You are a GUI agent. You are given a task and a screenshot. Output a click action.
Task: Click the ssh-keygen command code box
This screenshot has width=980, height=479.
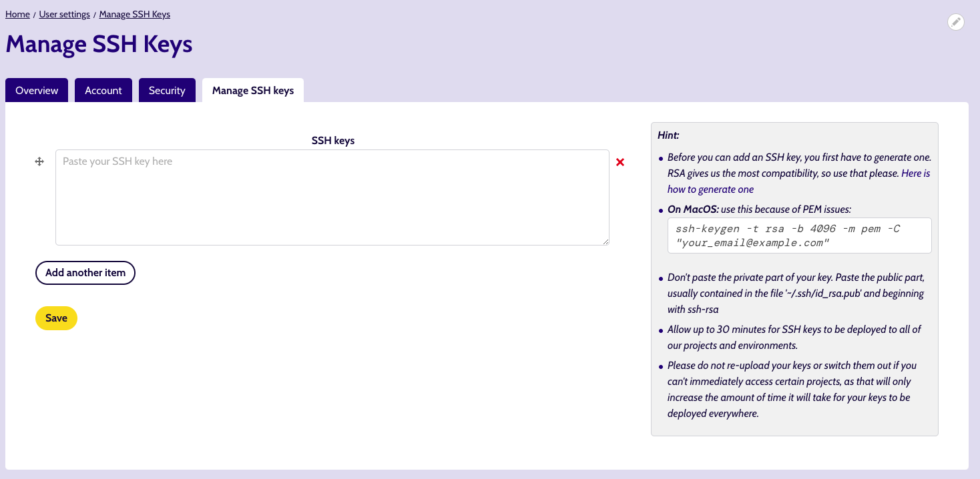click(799, 235)
